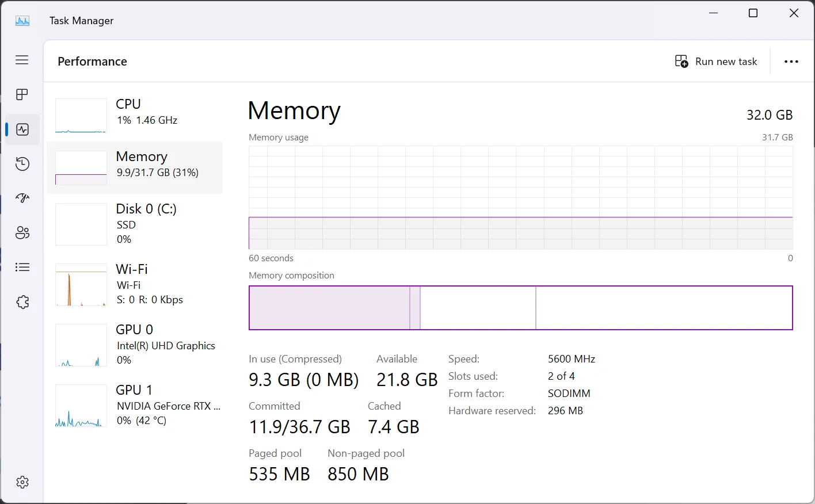Click the 32.0 GB total memory value
This screenshot has width=815, height=504.
770,115
